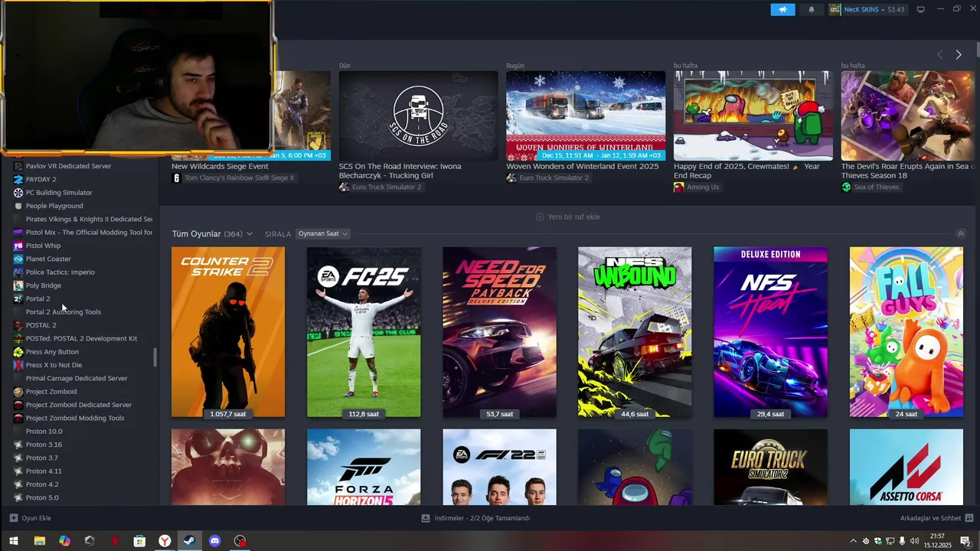This screenshot has height=551, width=980.
Task: Open Yandex browser from taskbar
Action: coord(165,541)
